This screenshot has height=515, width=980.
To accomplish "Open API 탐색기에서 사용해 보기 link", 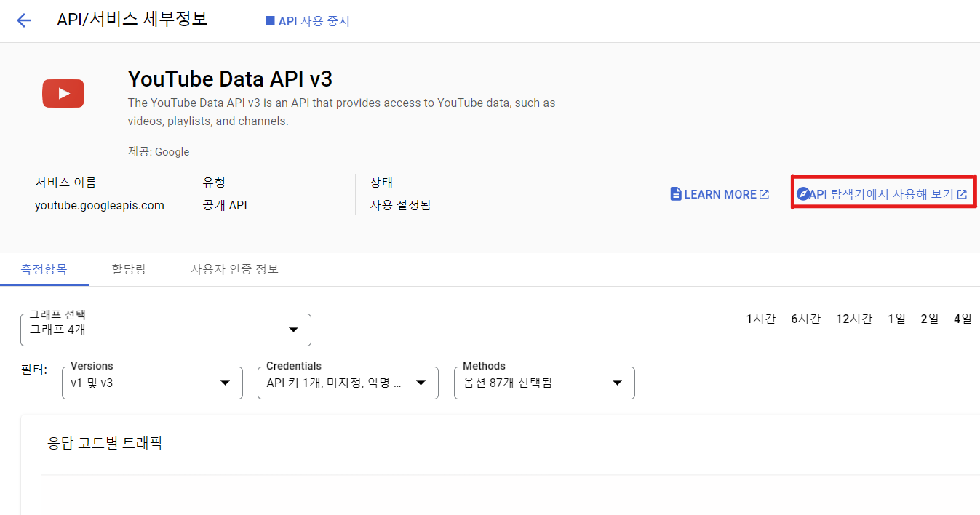I will [882, 194].
